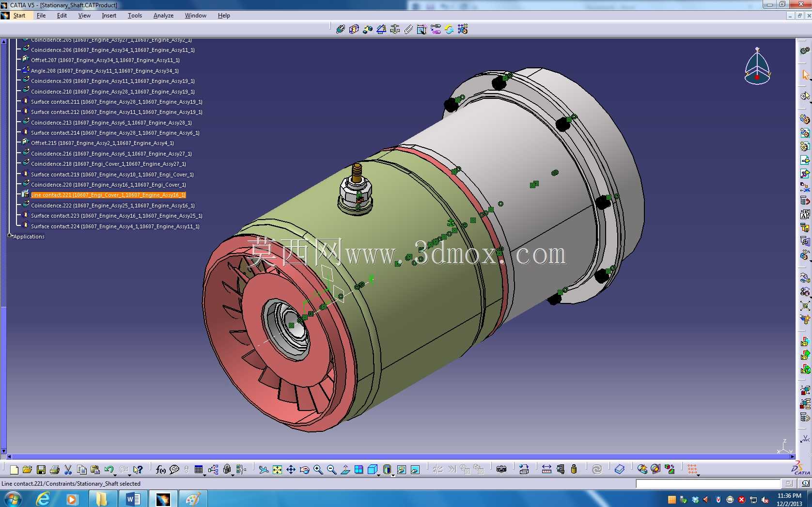Screen dimensions: 812x507
Task: Create a new document with New icon
Action: [14, 469]
